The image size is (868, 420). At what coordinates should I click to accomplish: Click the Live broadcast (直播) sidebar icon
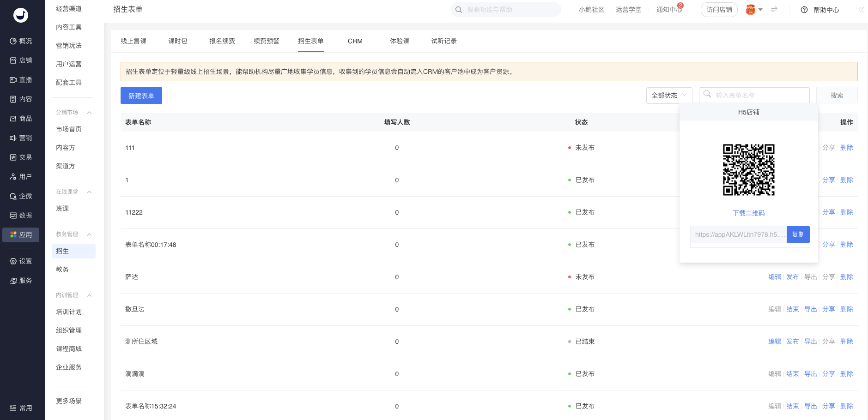tap(13, 80)
